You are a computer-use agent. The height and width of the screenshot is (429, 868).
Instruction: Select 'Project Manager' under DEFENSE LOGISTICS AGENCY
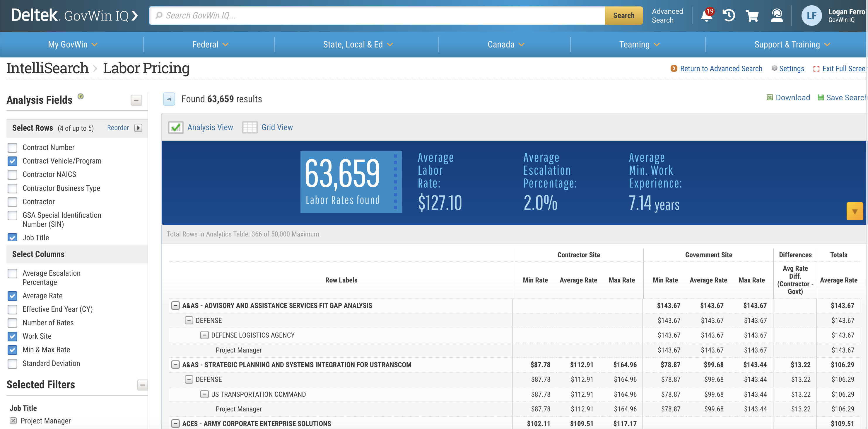coord(239,350)
